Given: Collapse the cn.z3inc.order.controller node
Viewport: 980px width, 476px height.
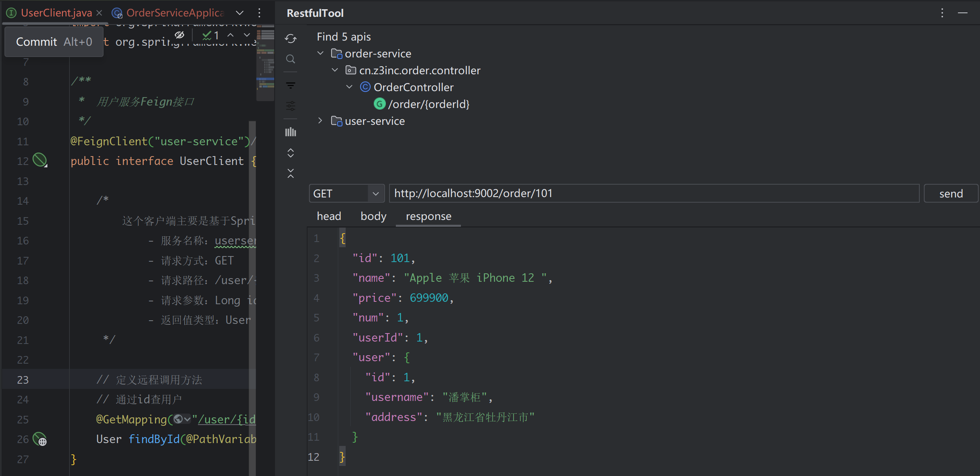Looking at the screenshot, I should pyautogui.click(x=335, y=70).
